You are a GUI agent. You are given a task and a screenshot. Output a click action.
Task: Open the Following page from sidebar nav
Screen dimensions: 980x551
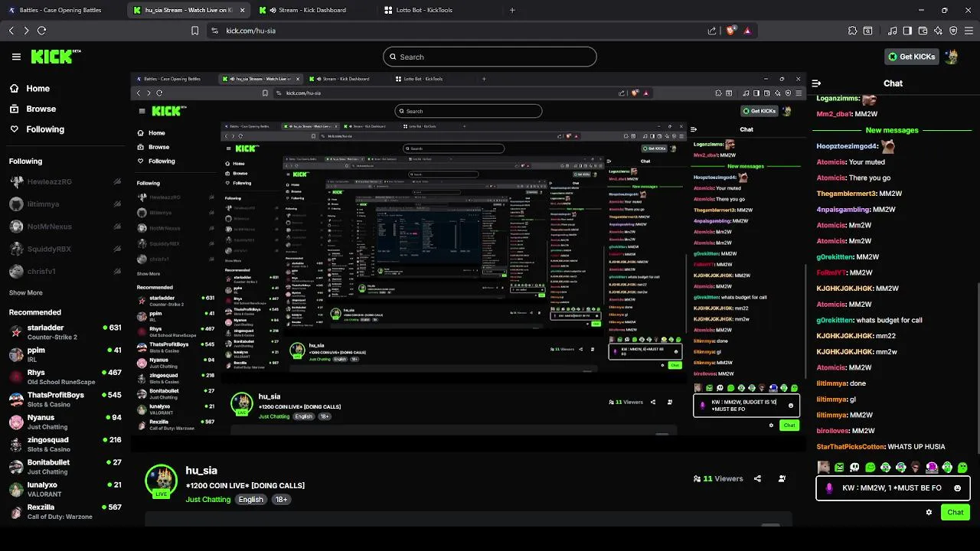click(x=37, y=129)
